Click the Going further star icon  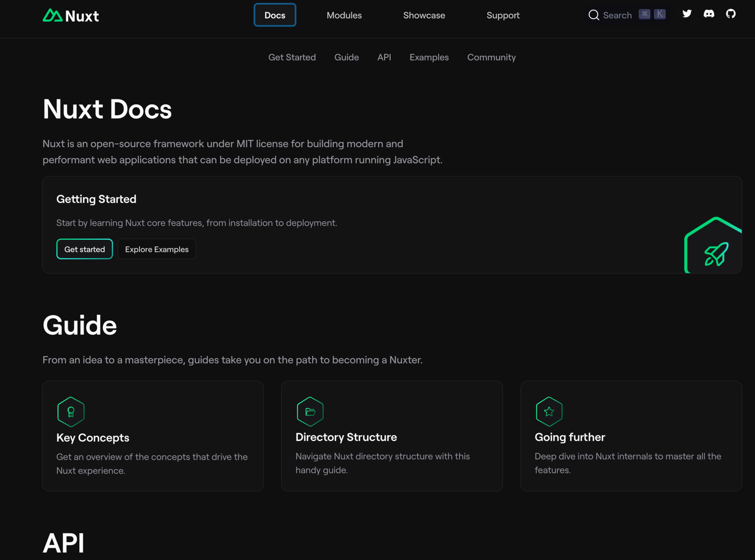click(x=549, y=411)
